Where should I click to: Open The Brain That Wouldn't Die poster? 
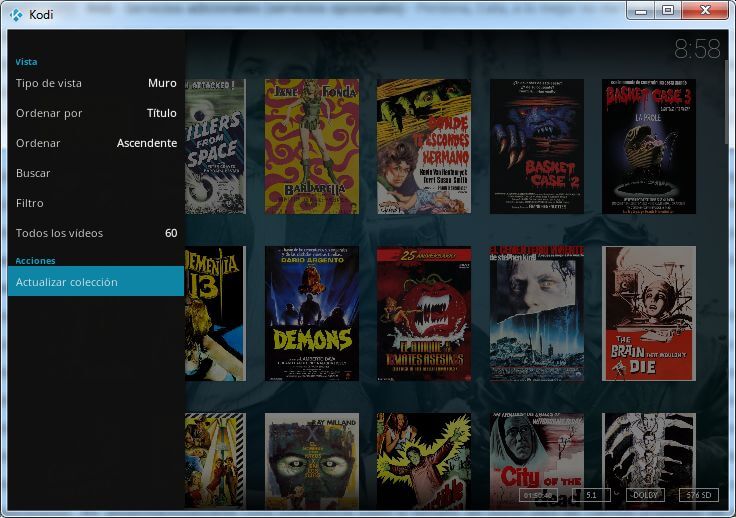649,313
